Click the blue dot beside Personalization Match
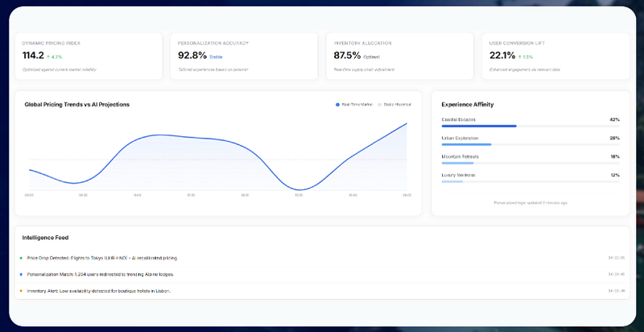 21,274
